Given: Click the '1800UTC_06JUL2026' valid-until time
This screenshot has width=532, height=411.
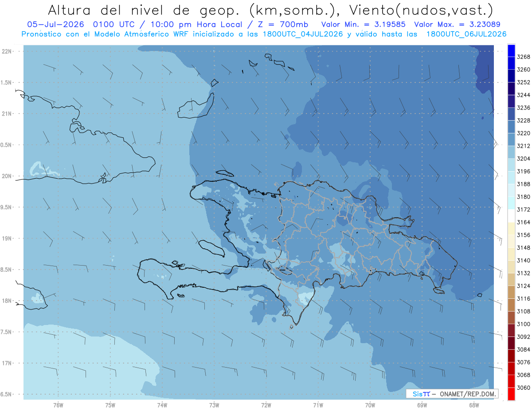Looking at the screenshot, I should (x=466, y=34).
